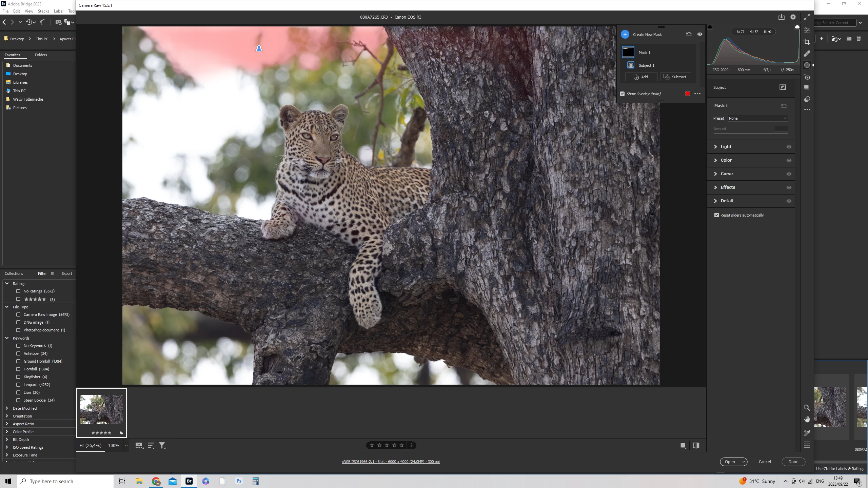Select the Crop tool

807,42
